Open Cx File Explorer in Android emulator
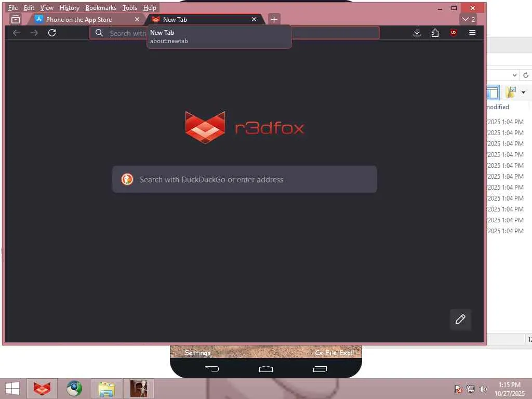The image size is (532, 399). [335, 353]
